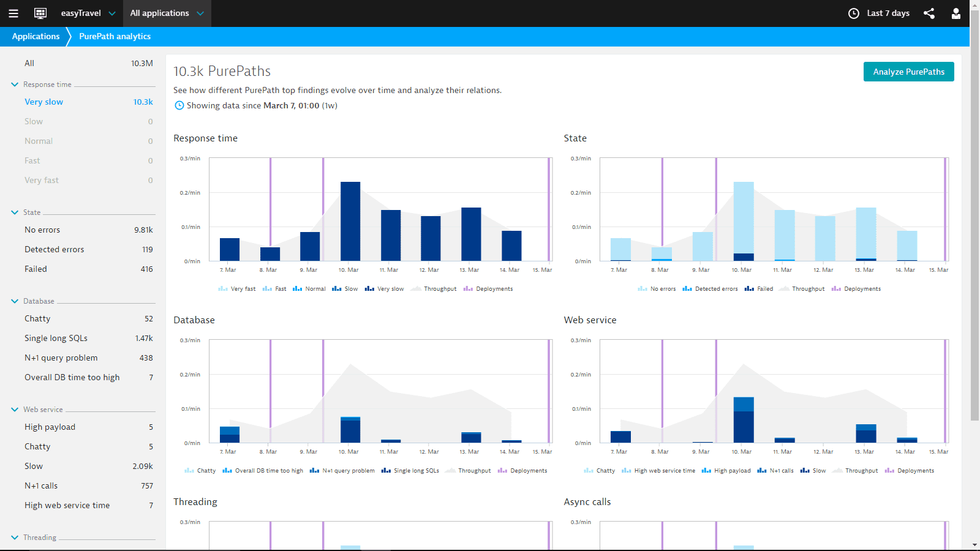Open the user profile icon

click(x=956, y=13)
